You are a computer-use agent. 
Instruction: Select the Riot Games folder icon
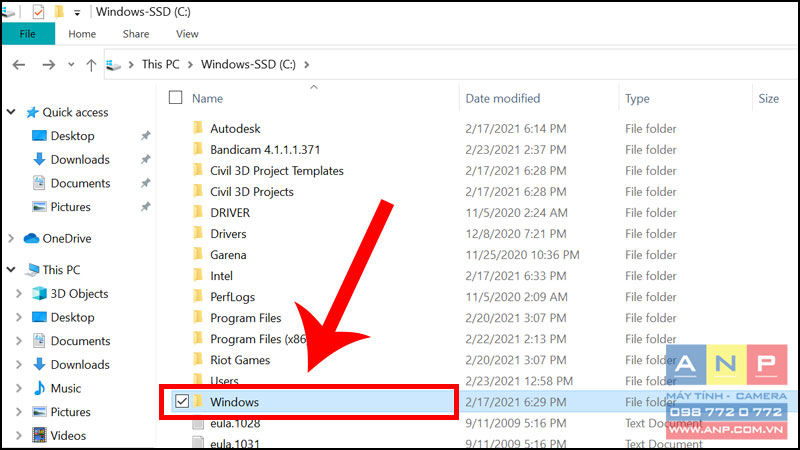coord(198,359)
